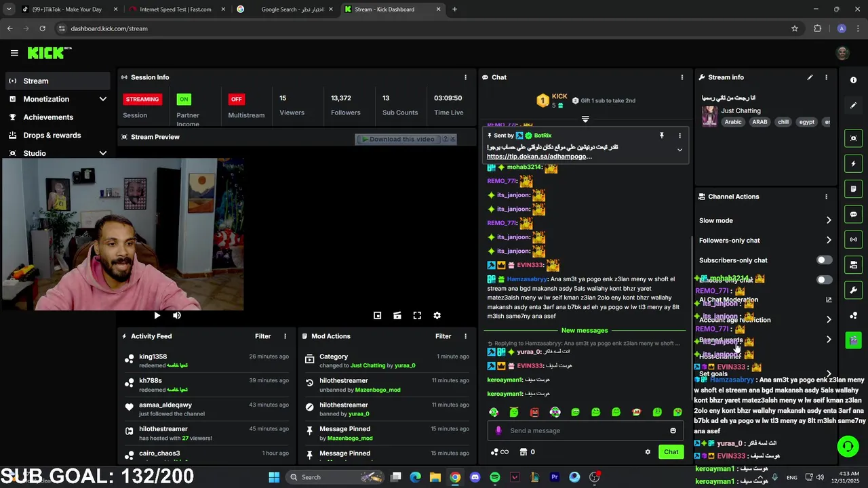This screenshot has width=868, height=488.
Task: Open Banned words arrow
Action: [x=829, y=340]
